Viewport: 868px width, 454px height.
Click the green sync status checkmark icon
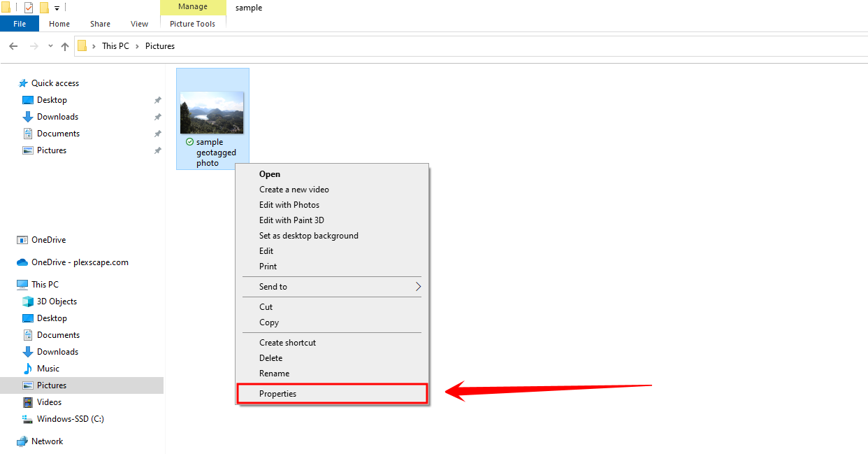pyautogui.click(x=189, y=142)
